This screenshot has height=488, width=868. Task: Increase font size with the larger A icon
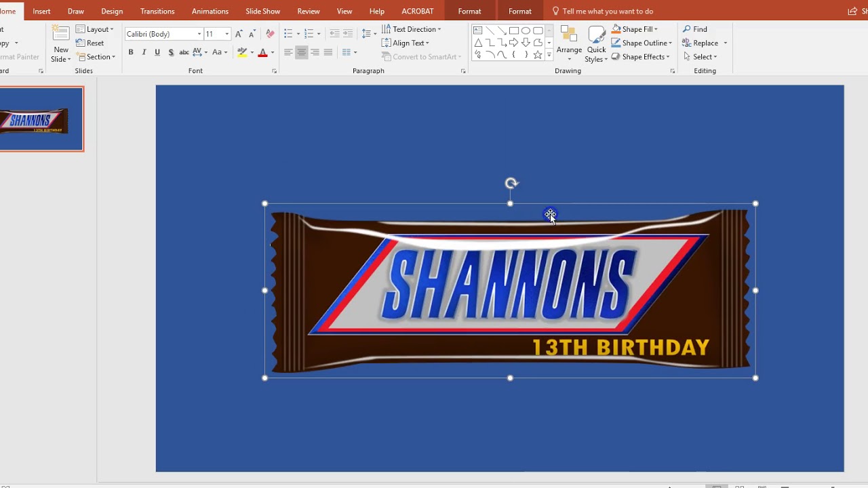point(239,34)
